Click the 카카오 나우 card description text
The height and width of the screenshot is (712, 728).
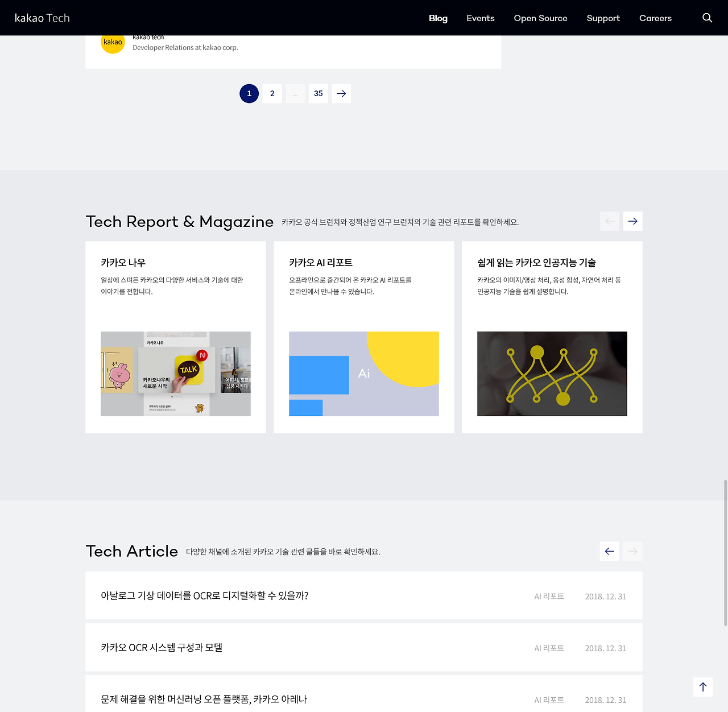[172, 285]
